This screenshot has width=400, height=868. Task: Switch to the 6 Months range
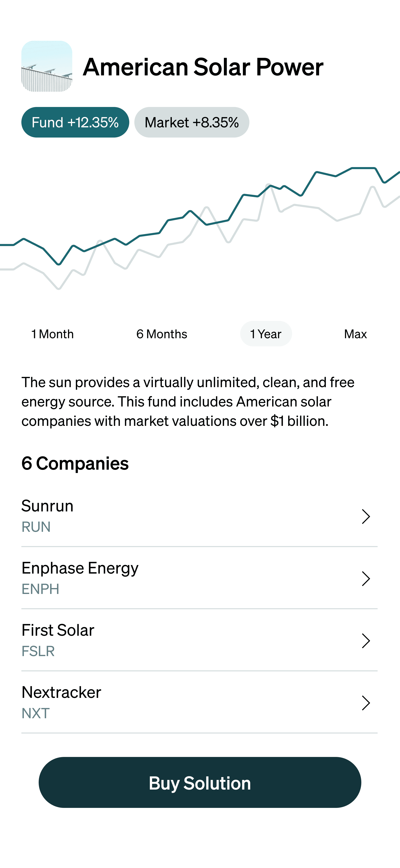pyautogui.click(x=162, y=334)
